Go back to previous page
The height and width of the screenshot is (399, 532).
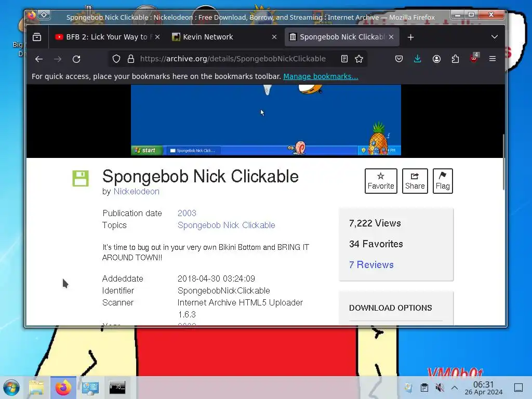click(x=39, y=59)
